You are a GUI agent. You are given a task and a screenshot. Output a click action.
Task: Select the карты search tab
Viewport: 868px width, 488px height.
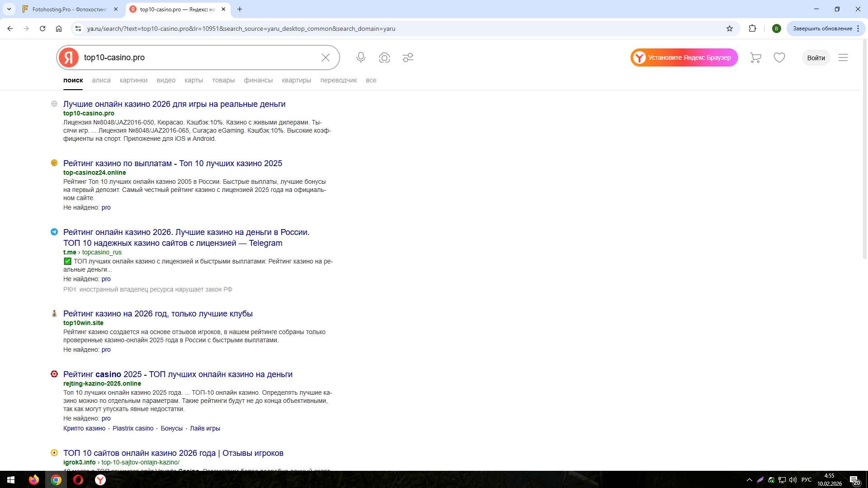click(x=194, y=80)
